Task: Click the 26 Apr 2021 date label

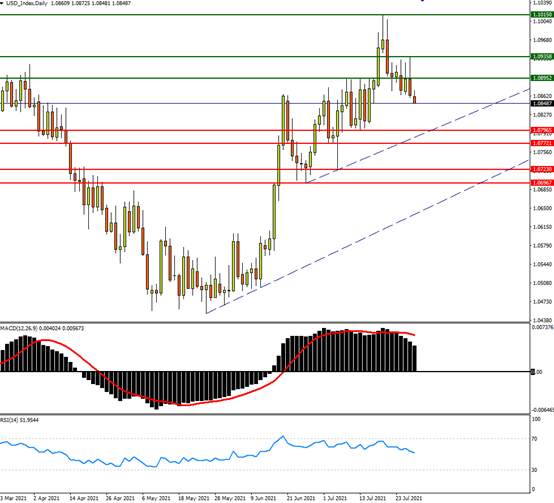Action: tap(120, 498)
